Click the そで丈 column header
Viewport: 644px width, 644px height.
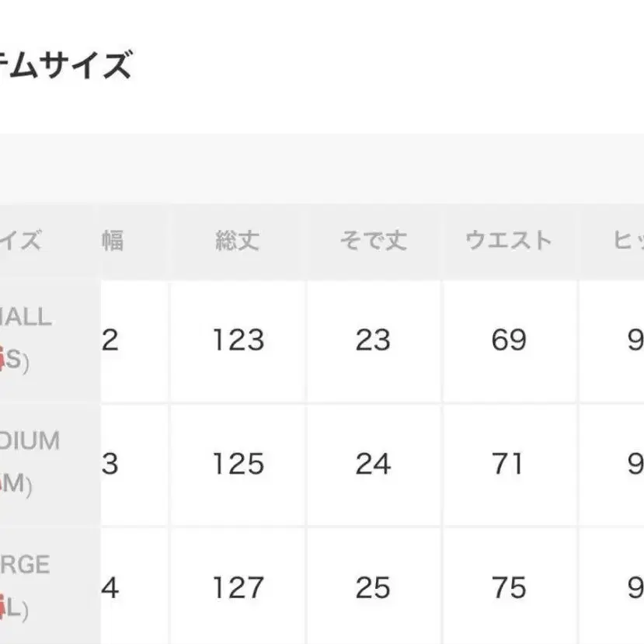click(x=373, y=241)
